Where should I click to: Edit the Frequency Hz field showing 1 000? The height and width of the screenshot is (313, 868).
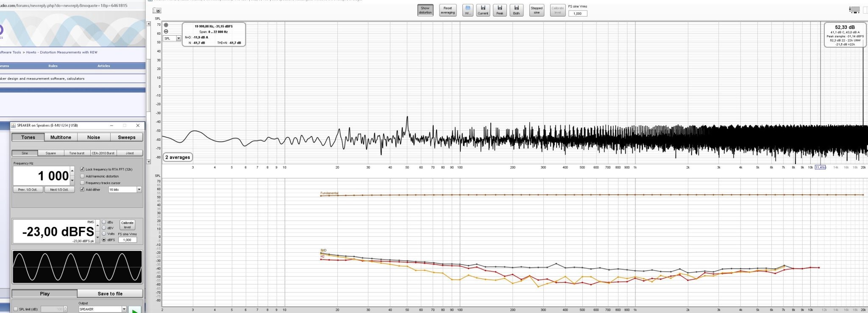[42, 176]
